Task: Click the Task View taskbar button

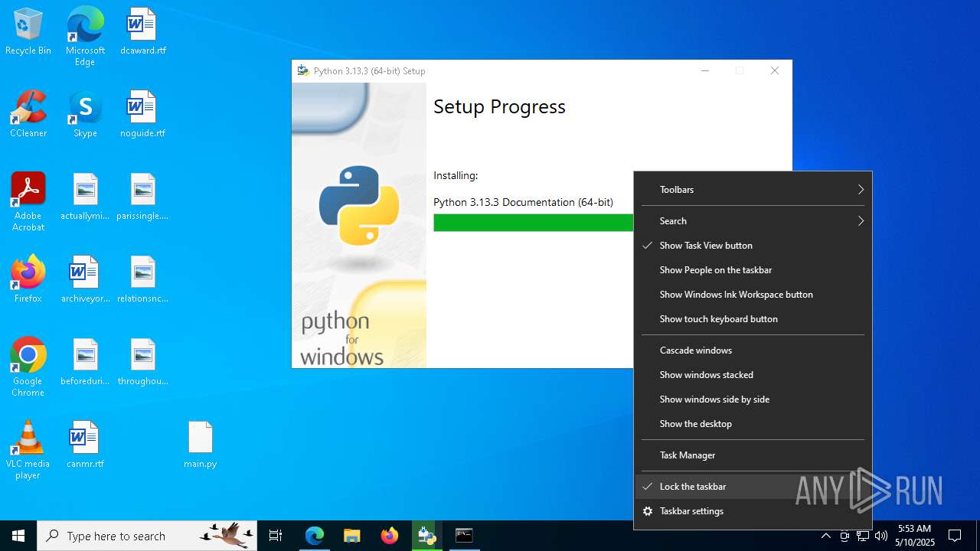Action: click(x=276, y=536)
